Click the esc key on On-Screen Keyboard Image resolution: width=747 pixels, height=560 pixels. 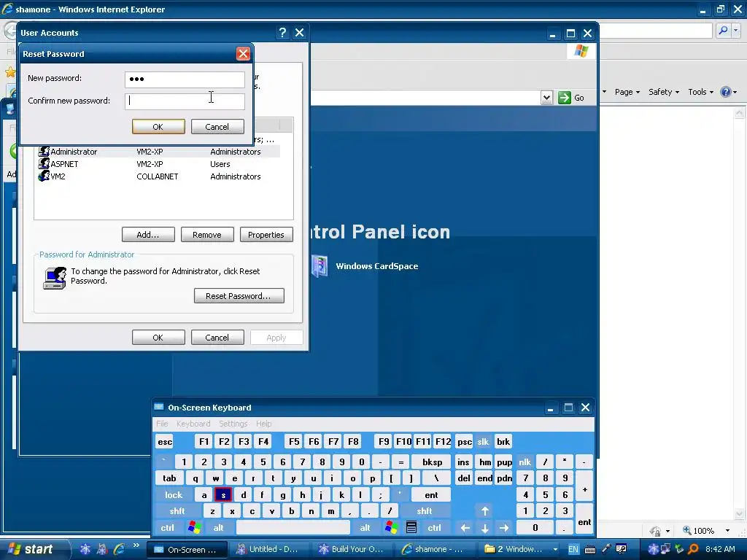tap(165, 441)
